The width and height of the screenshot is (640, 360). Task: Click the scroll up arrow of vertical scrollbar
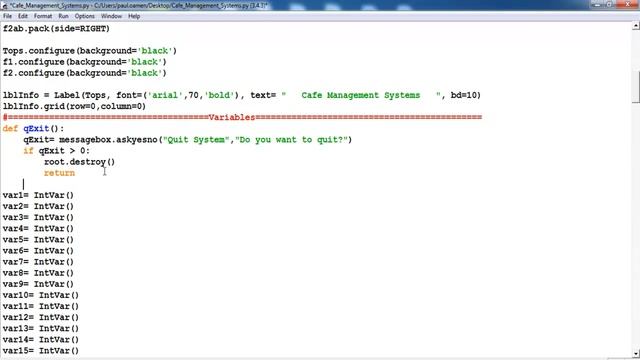coord(636,26)
